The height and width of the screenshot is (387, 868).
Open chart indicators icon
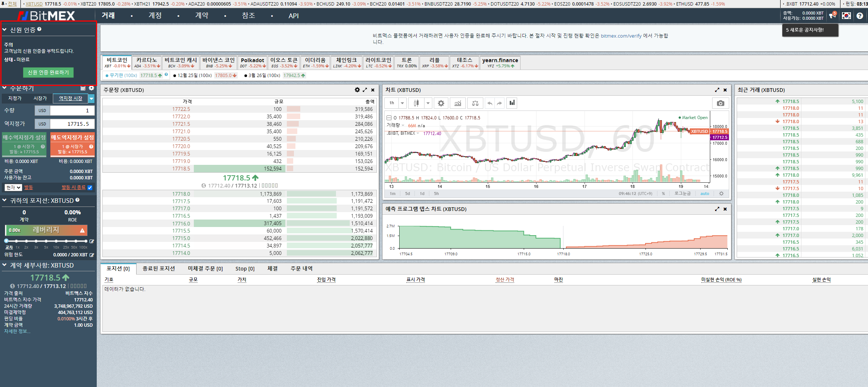458,103
